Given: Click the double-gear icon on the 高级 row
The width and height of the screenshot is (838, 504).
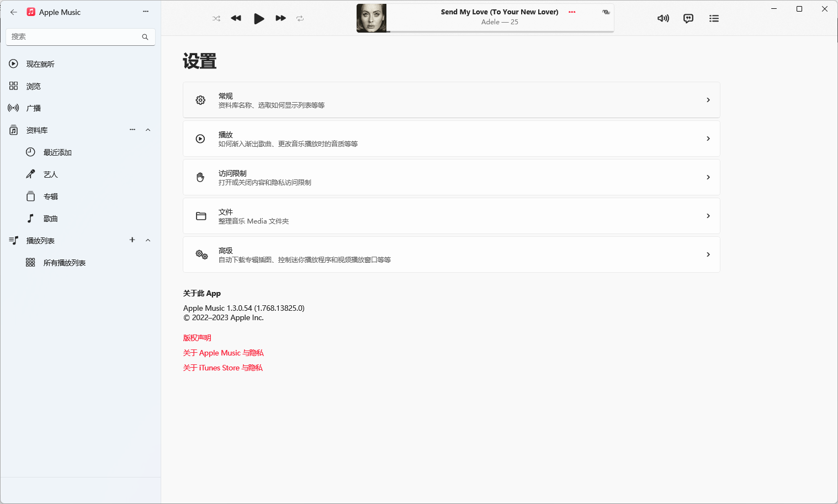Looking at the screenshot, I should [201, 254].
